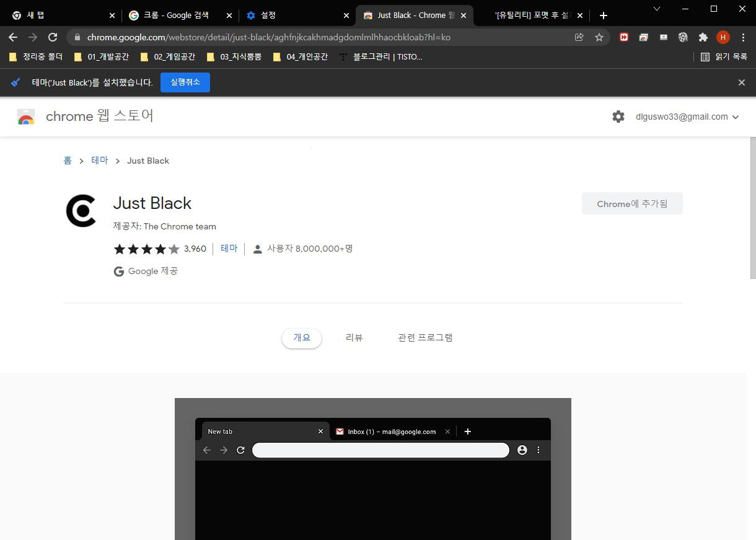Click the 테마 category link
This screenshot has width=756, height=540.
pos(229,249)
